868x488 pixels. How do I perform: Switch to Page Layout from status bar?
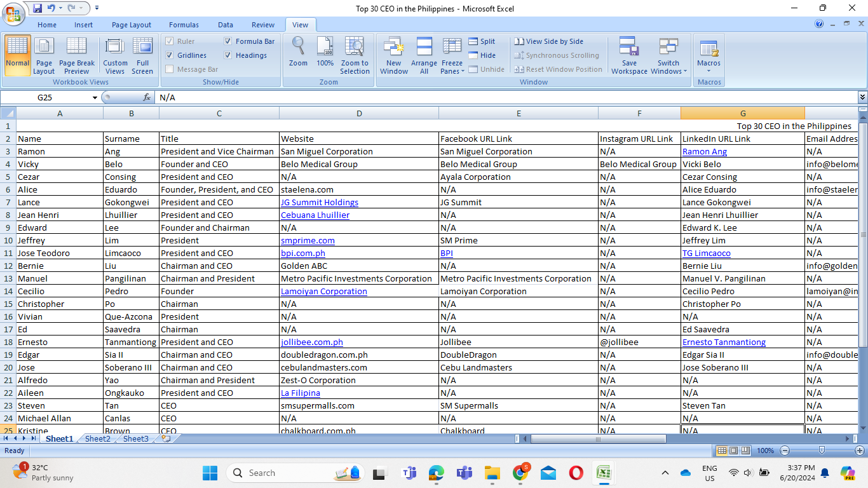coord(733,451)
